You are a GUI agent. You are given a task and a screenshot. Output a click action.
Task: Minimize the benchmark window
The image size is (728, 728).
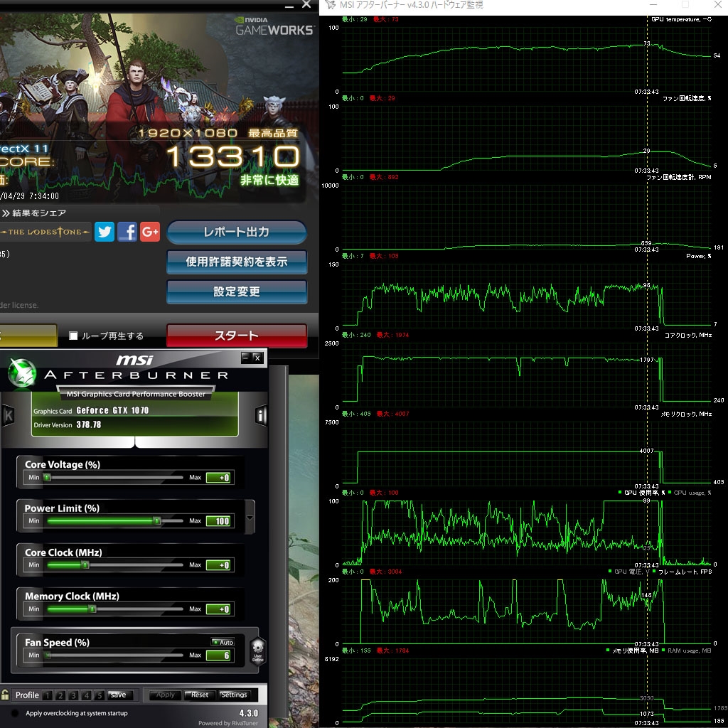pyautogui.click(x=289, y=6)
